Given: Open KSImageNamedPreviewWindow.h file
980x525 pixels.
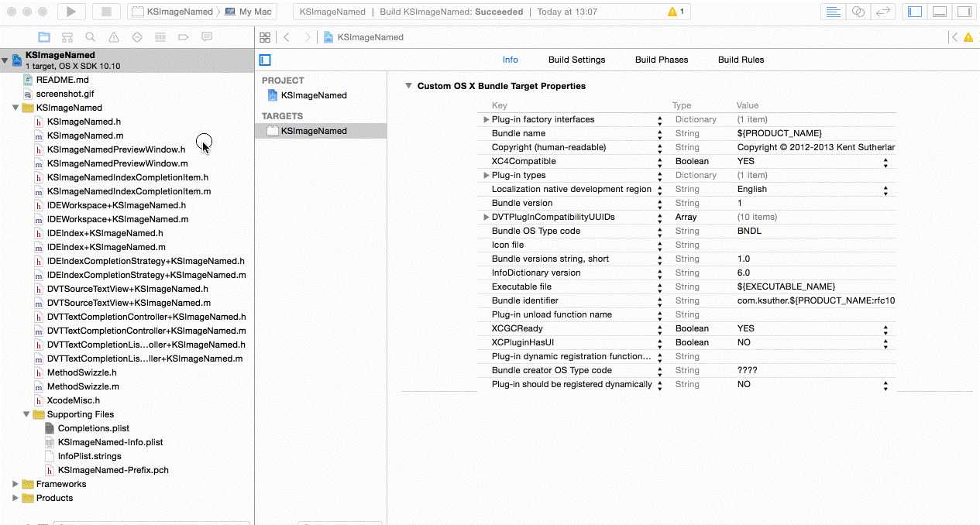Looking at the screenshot, I should coord(115,149).
